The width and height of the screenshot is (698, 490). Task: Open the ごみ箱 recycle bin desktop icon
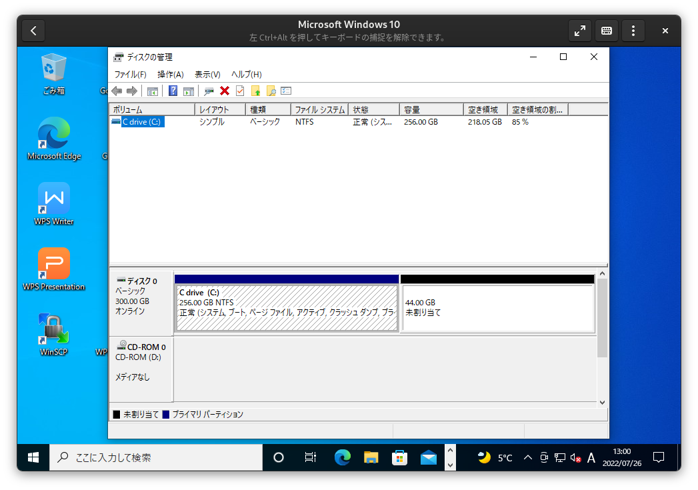coord(54,74)
